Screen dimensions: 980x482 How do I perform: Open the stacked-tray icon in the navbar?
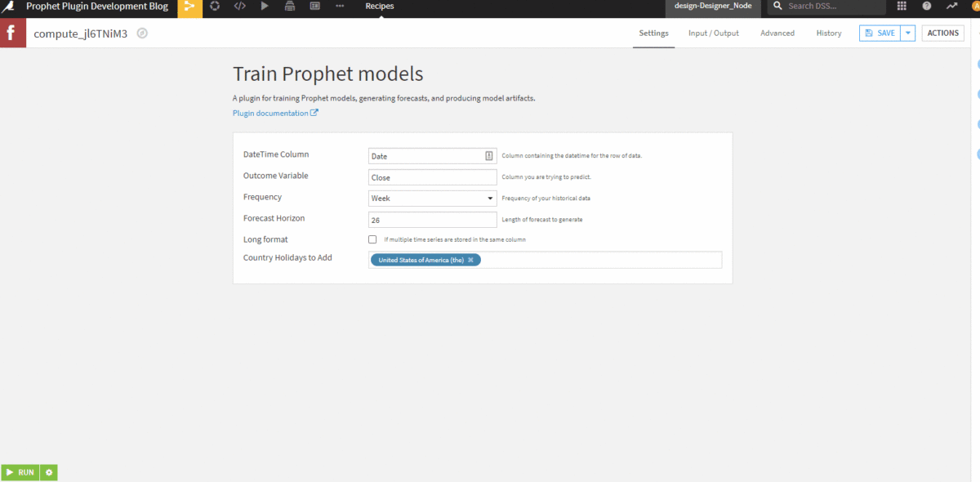(x=290, y=7)
